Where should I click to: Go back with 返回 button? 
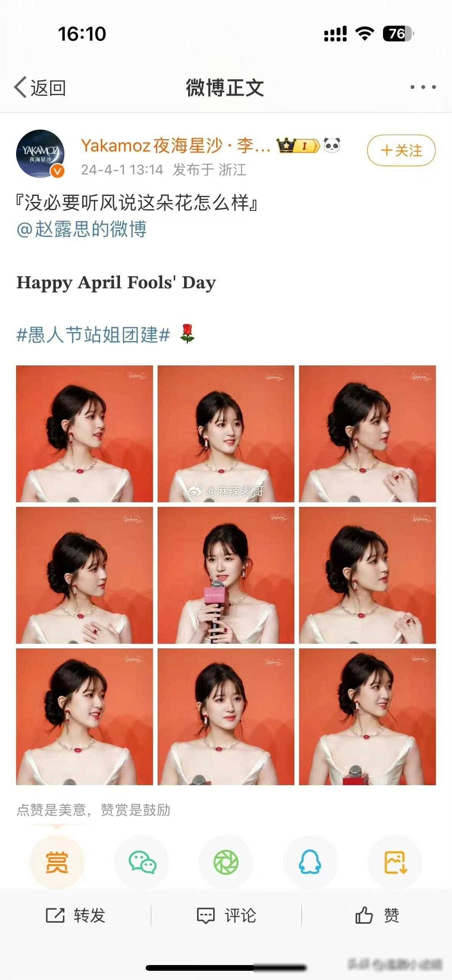40,87
